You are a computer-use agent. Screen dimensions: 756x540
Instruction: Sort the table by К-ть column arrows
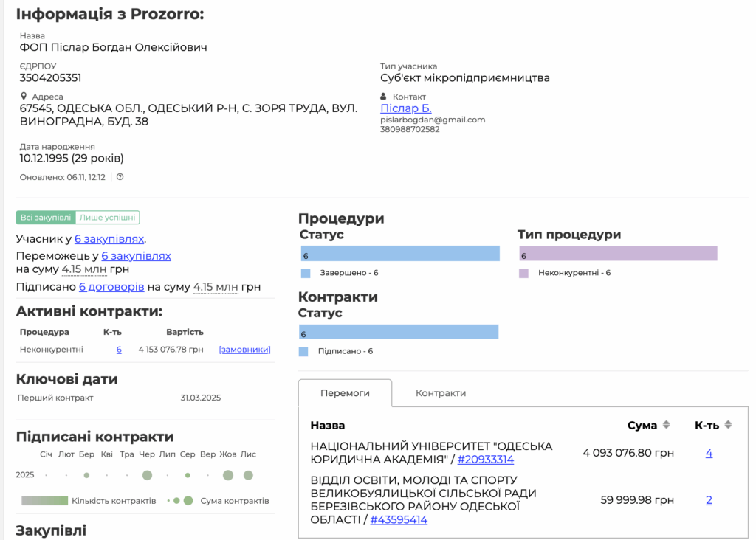point(728,425)
